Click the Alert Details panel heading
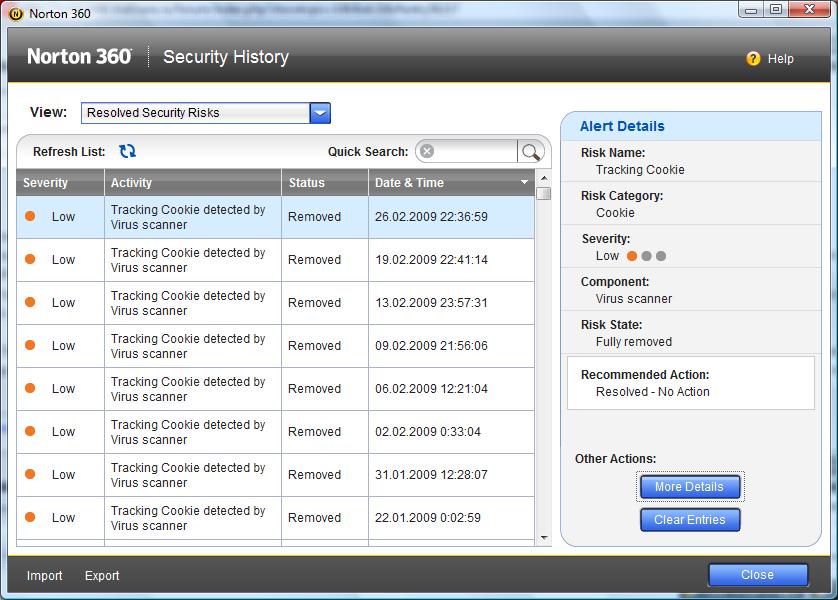The width and height of the screenshot is (838, 600). point(622,126)
